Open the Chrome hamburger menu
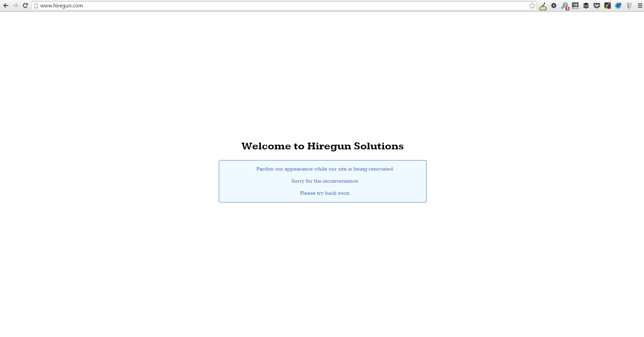Image resolution: width=644 pixels, height=337 pixels. tap(640, 6)
